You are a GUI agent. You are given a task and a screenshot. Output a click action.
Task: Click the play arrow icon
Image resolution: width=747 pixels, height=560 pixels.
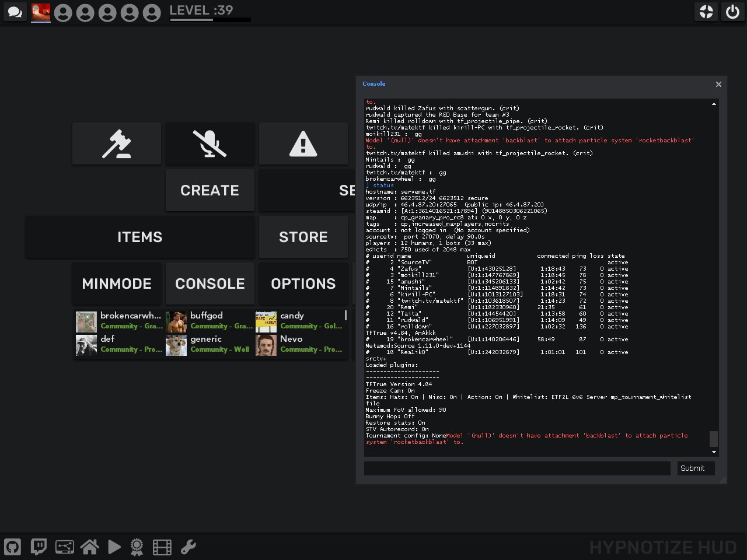(114, 547)
